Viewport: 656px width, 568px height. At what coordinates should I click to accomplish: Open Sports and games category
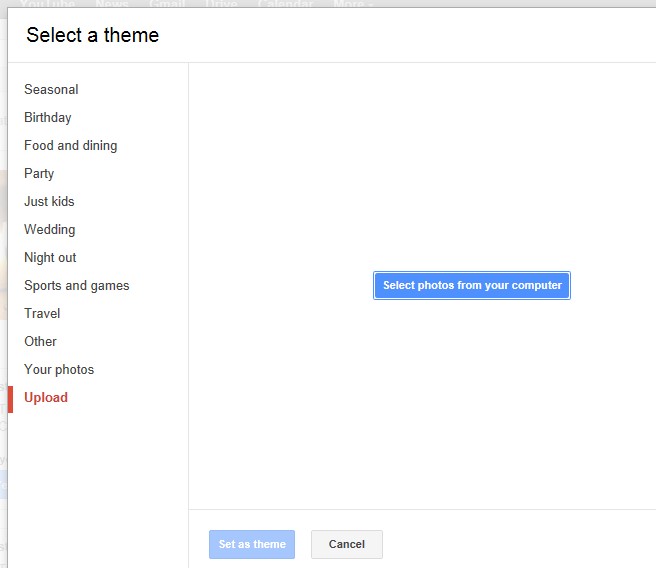tap(76, 285)
